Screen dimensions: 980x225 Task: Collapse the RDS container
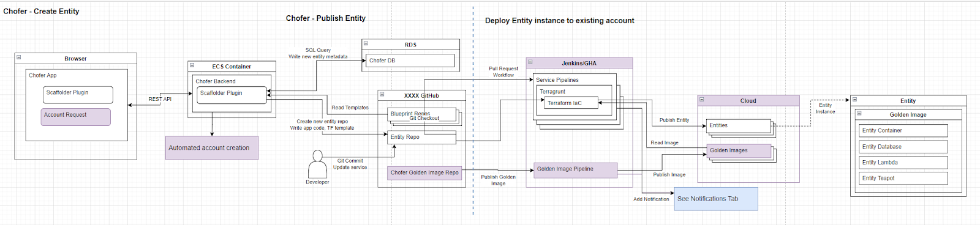366,43
